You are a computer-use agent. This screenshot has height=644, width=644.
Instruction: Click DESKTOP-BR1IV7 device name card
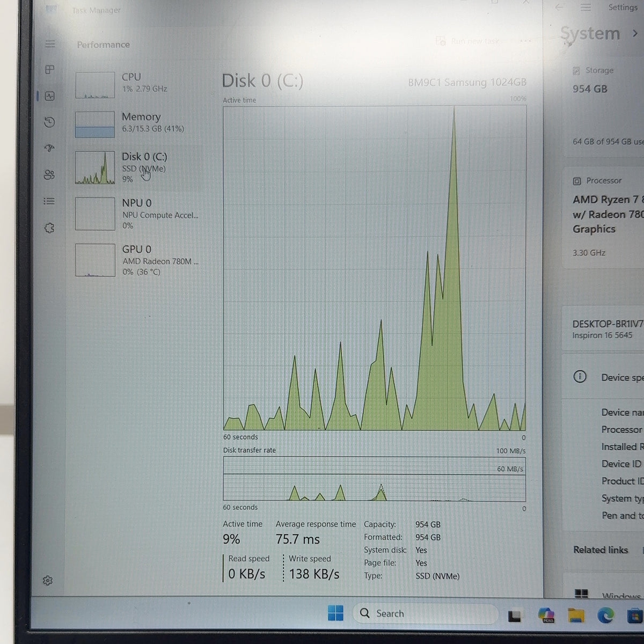click(x=603, y=329)
